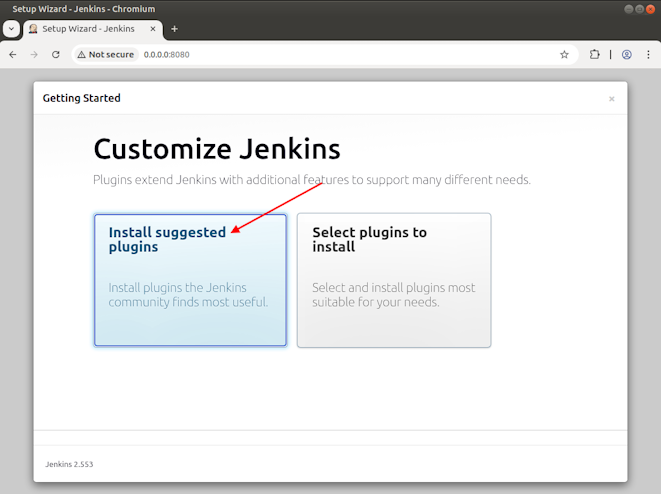Click the Jenkins 2.553 version label
This screenshot has height=494, width=661.
pos(69,464)
